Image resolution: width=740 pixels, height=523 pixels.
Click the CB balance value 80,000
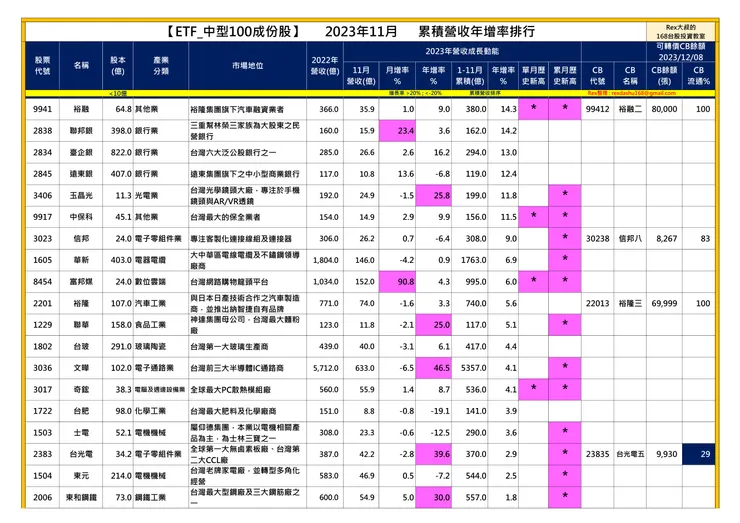coord(664,109)
